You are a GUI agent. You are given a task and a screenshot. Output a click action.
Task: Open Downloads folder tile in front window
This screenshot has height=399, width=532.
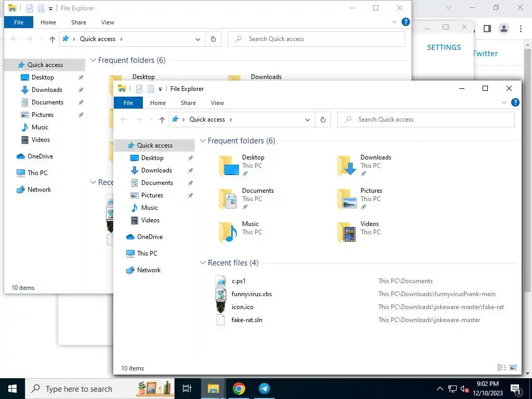[364, 165]
